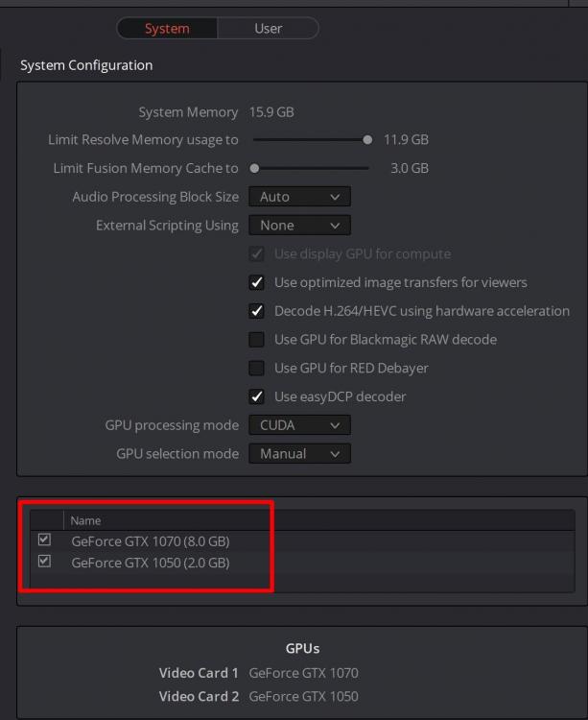This screenshot has height=720, width=588.
Task: Select the GeForce GTX 1050 (2.0 GB) row
Action: click(151, 564)
